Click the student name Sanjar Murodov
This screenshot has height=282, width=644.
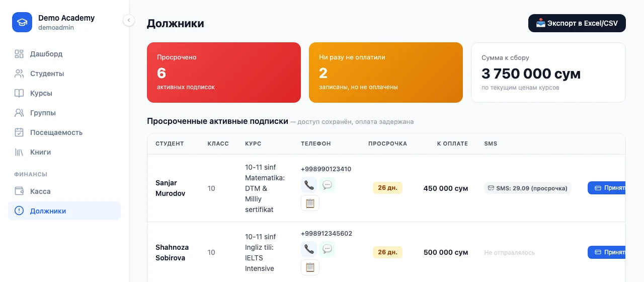point(171,188)
